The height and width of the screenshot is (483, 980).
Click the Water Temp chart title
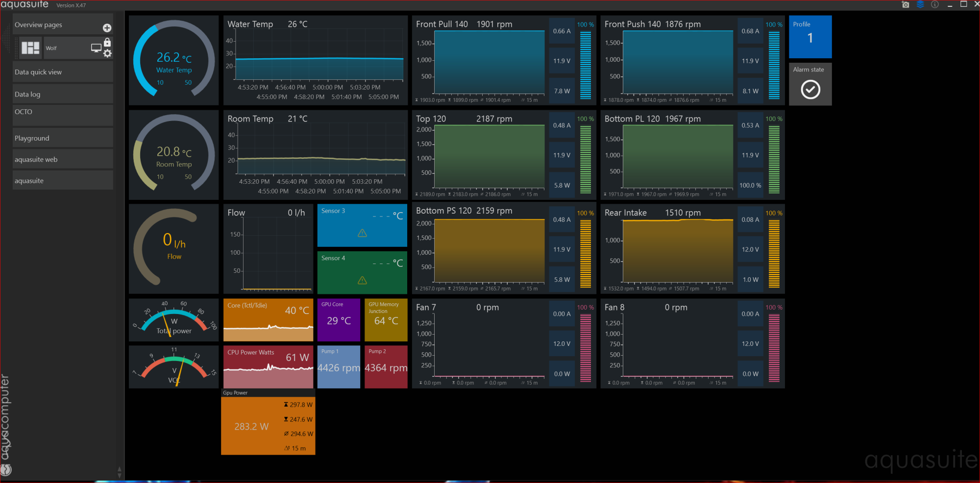pyautogui.click(x=250, y=24)
